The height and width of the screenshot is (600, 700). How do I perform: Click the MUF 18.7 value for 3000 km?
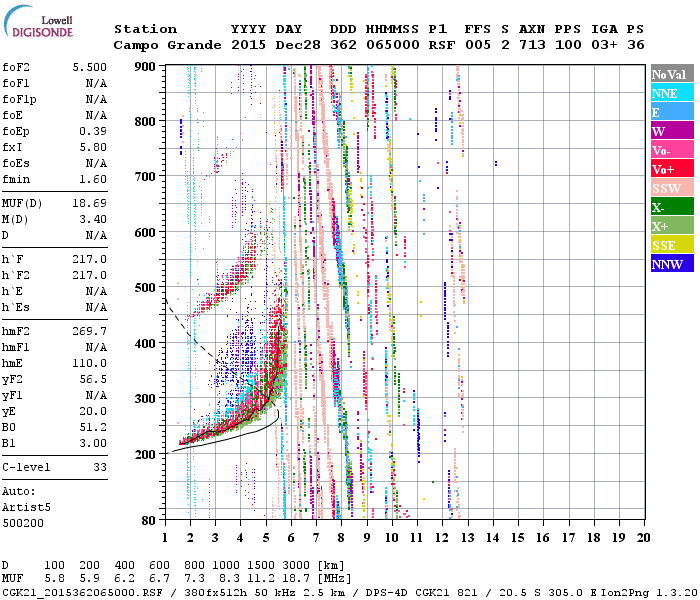click(x=296, y=579)
